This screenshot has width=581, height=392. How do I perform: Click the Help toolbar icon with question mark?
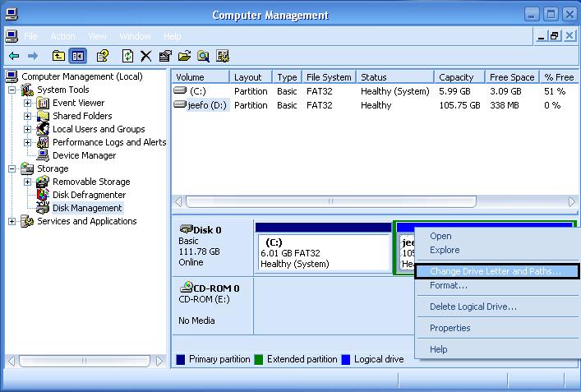click(x=103, y=56)
